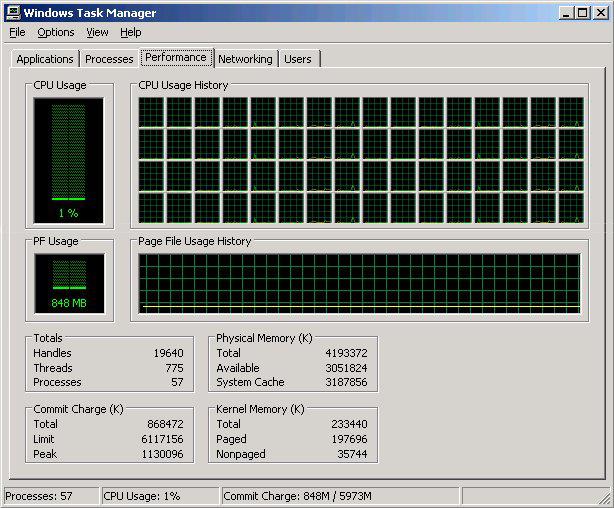614x508 pixels.
Task: Click the Page File Usage History graph
Action: (359, 282)
